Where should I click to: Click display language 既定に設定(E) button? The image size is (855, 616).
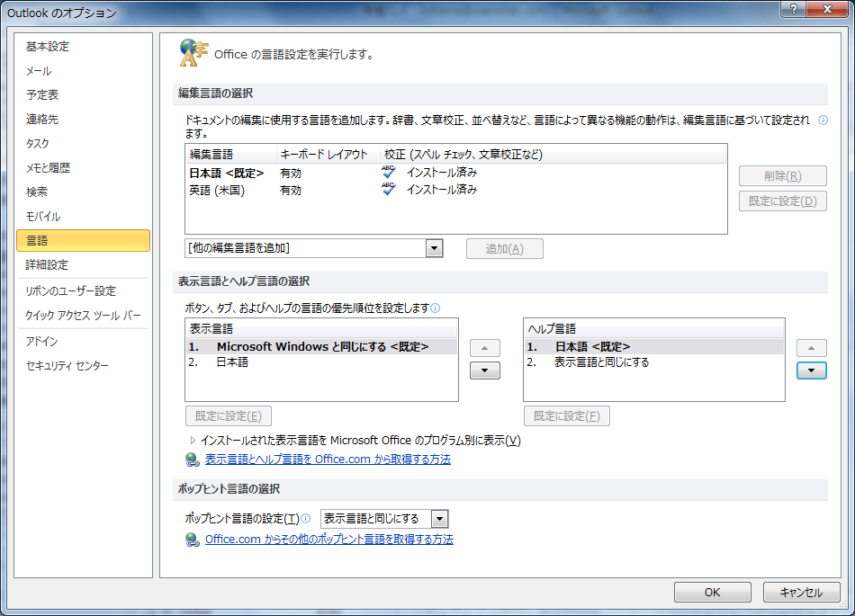[229, 416]
